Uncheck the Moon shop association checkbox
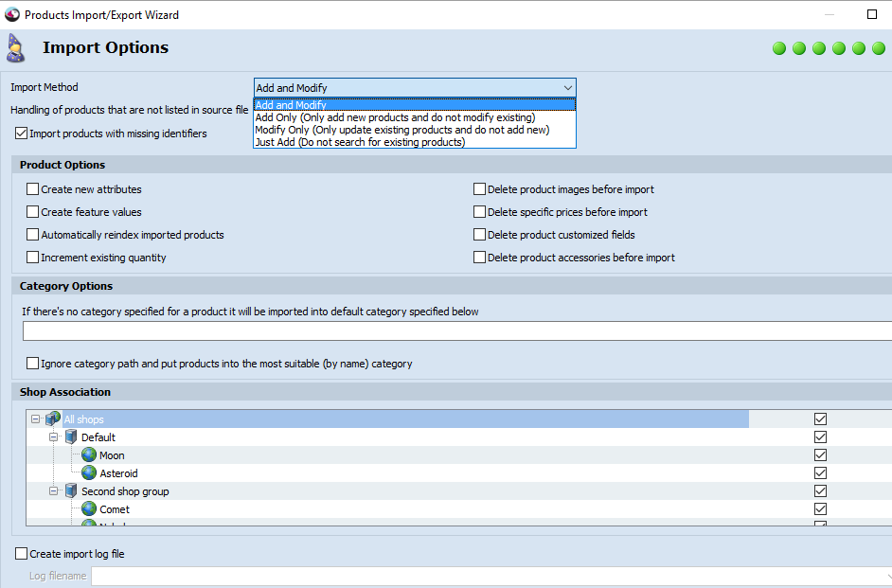Viewport: 892px width, 588px height. click(x=820, y=454)
